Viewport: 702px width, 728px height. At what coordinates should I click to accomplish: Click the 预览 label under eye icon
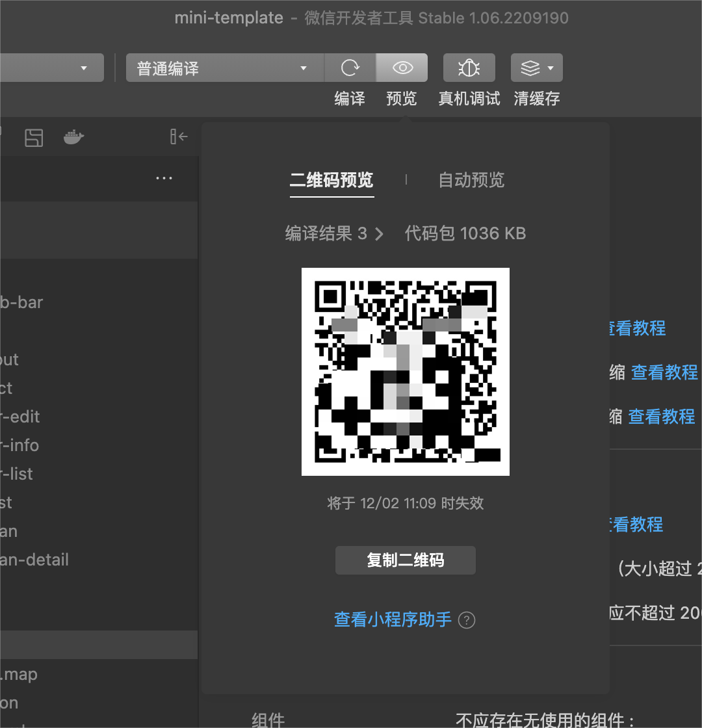click(402, 98)
